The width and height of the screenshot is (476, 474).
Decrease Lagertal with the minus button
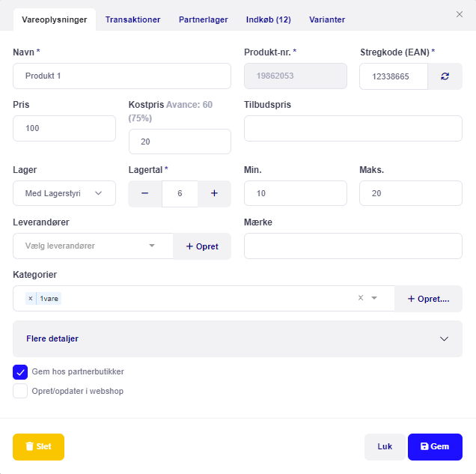coord(144,193)
